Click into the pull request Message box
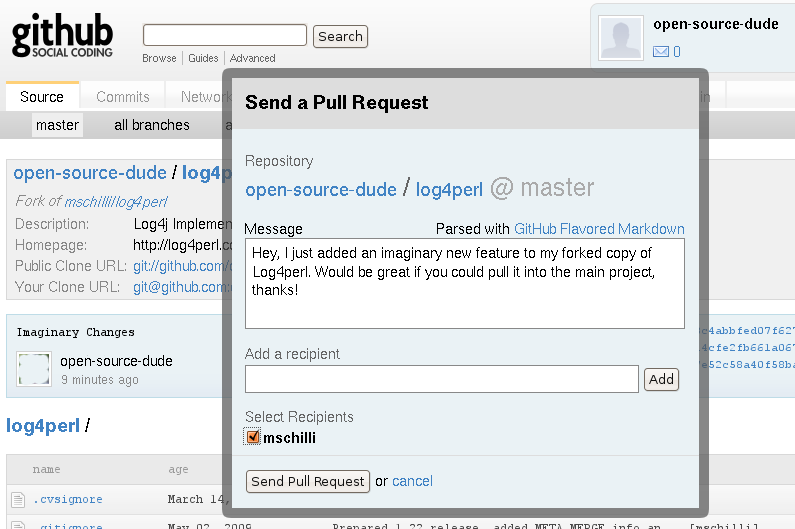Screen dimensions: 795x529 (x=465, y=284)
